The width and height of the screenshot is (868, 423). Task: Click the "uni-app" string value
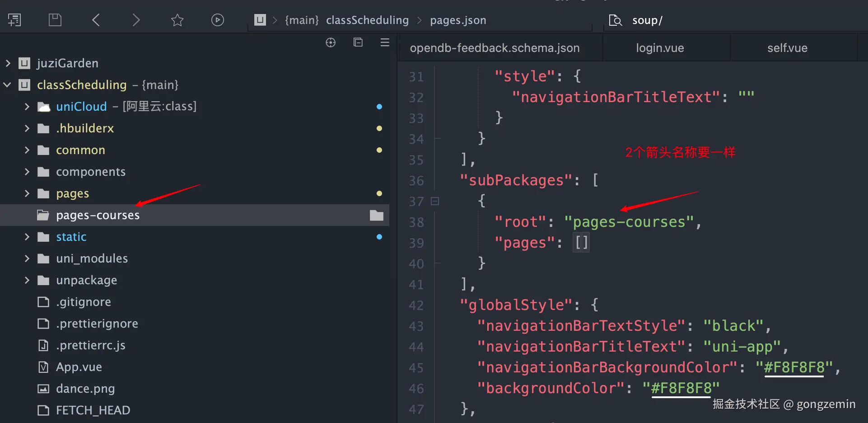pos(742,347)
